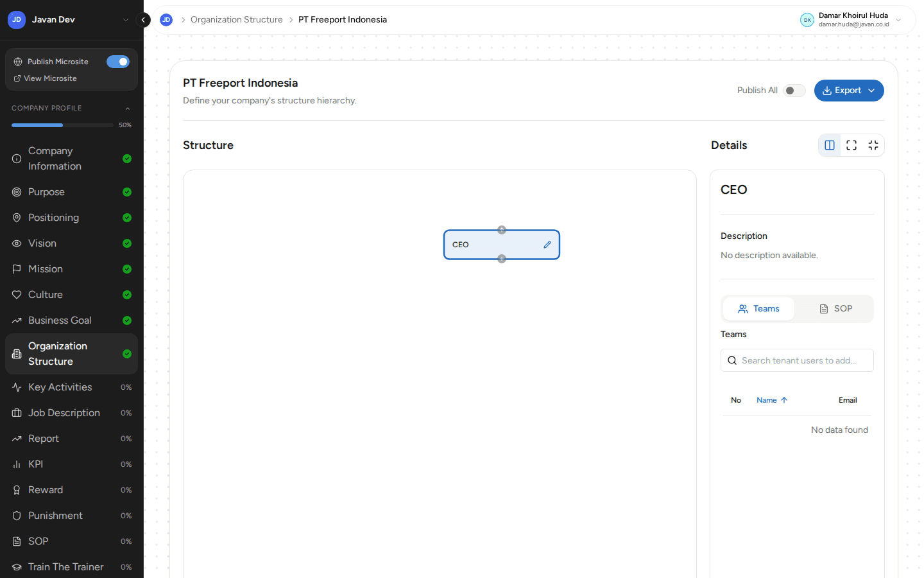
Task: Sort the teams table by Name
Action: tap(772, 400)
